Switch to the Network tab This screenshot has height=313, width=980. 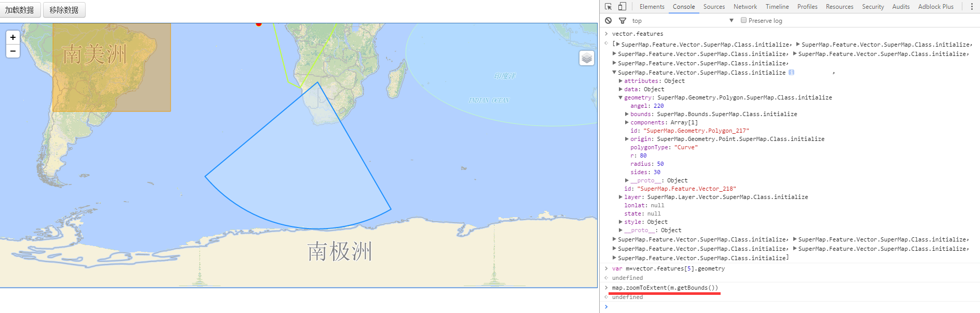(x=745, y=7)
